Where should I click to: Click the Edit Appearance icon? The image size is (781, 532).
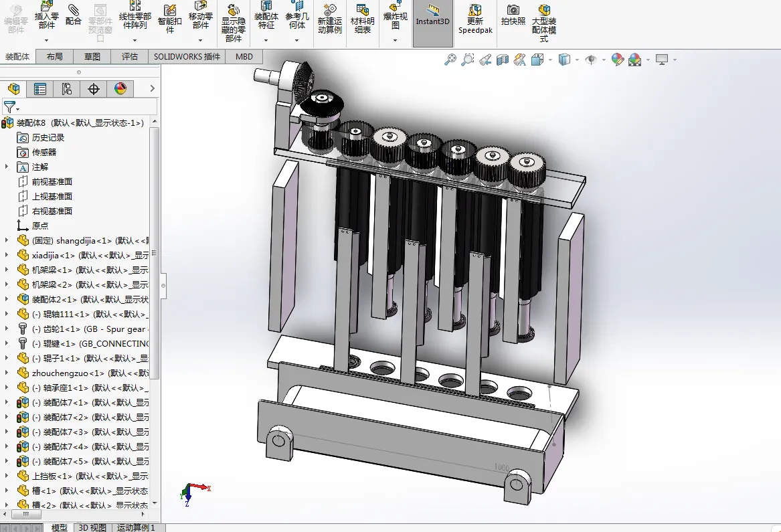click(x=617, y=60)
